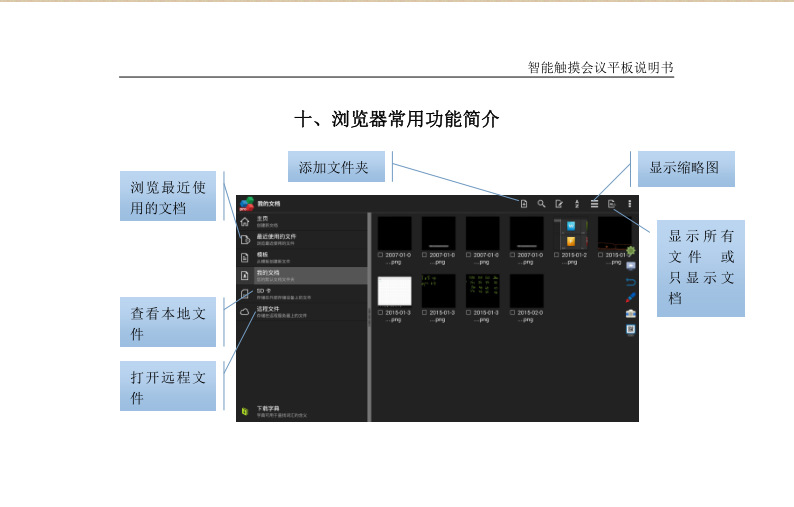Toggle thumbnail view with three-line icon

tap(594, 204)
